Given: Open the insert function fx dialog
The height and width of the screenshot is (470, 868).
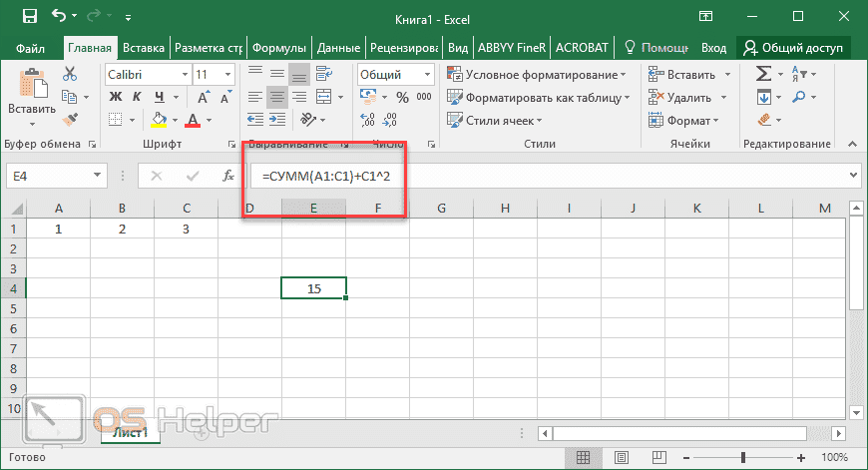Looking at the screenshot, I should (227, 176).
